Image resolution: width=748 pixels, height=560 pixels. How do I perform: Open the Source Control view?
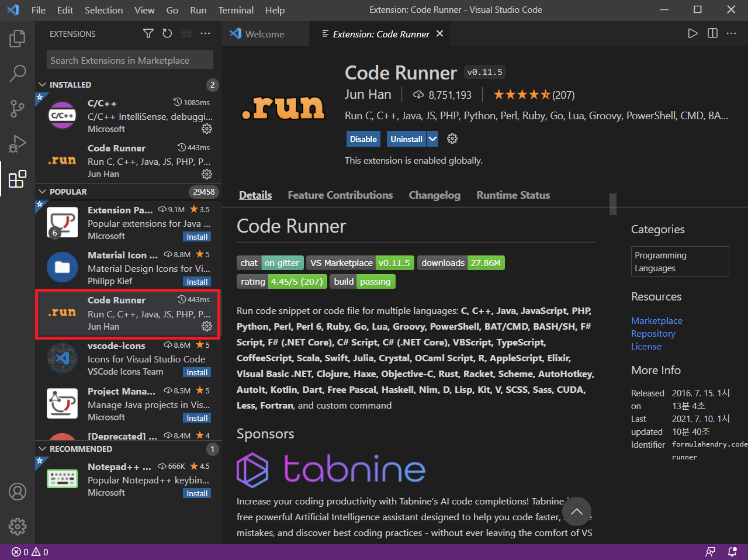pyautogui.click(x=18, y=108)
